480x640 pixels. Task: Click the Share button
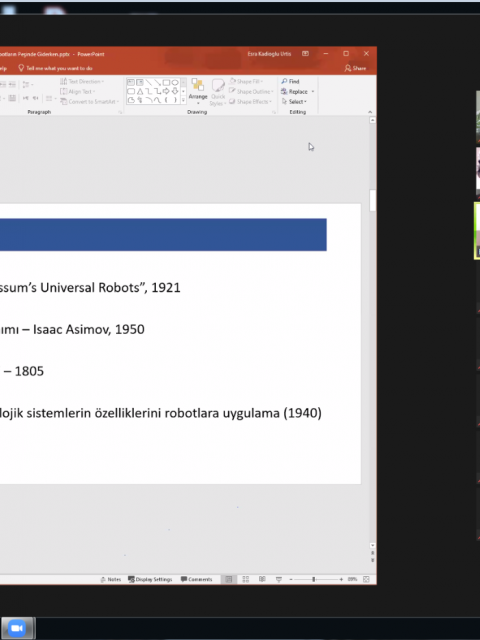click(x=355, y=68)
